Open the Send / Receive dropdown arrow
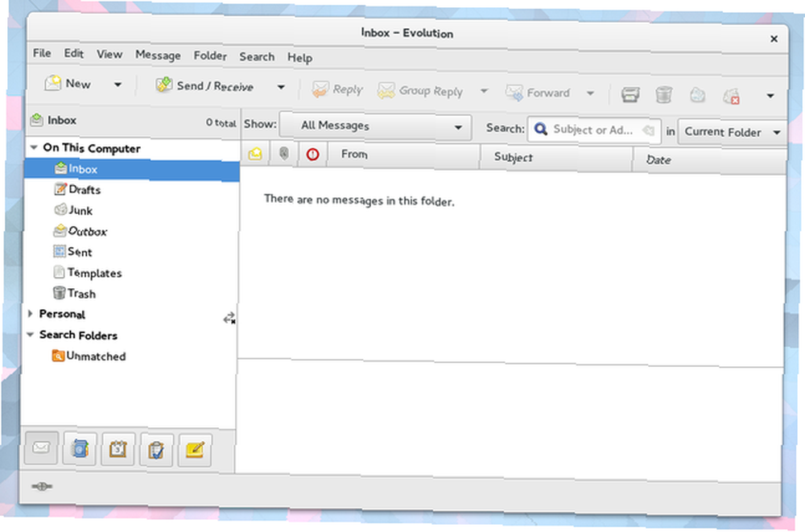Screen dimensions: 805x532 pos(281,87)
